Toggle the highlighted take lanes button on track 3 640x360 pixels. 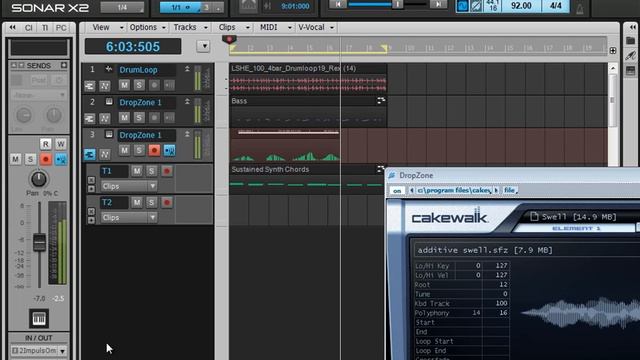[x=89, y=154]
